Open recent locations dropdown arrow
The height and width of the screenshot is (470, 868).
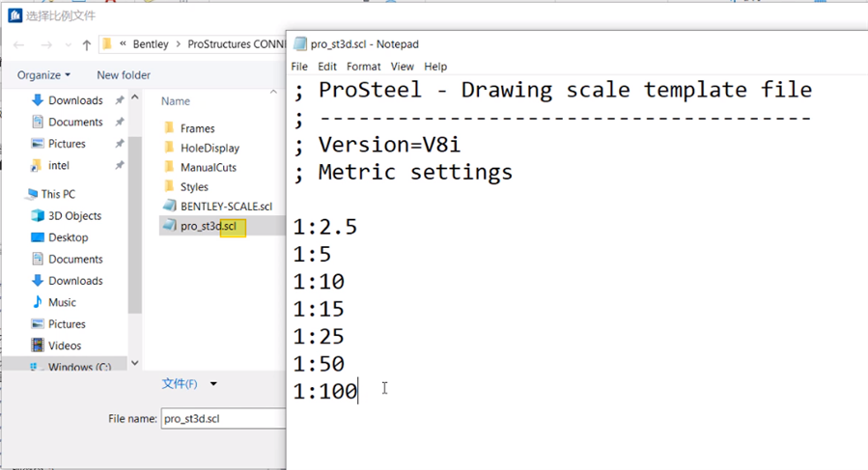coord(69,44)
